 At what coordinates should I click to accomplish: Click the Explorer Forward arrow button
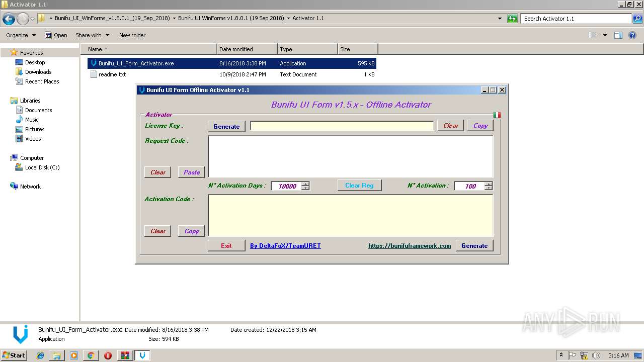pyautogui.click(x=23, y=19)
